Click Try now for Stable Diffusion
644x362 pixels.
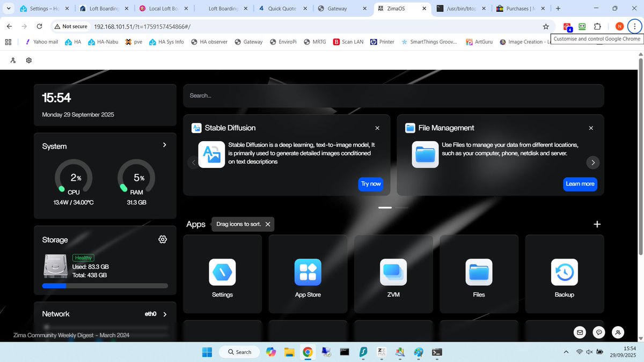(x=371, y=184)
